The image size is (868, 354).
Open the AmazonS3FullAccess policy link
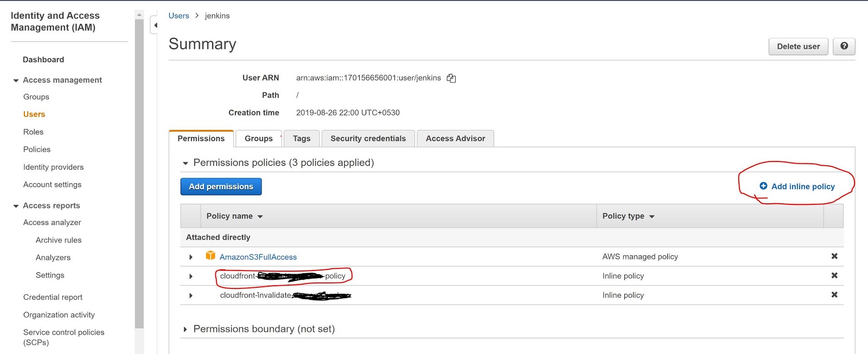pos(258,257)
